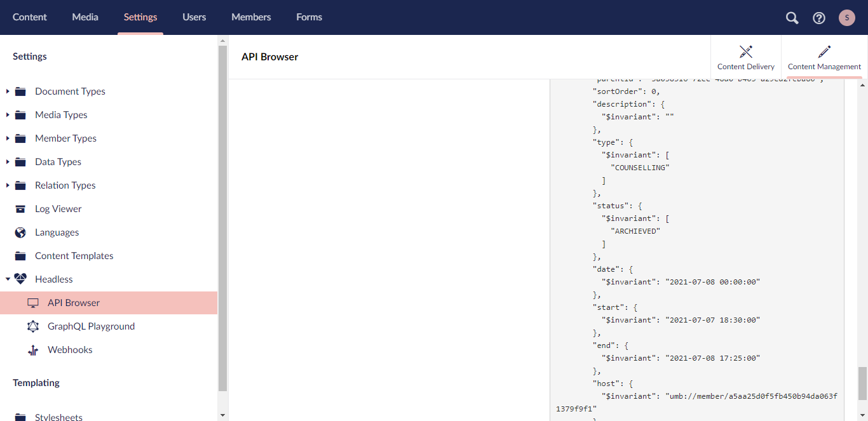Expand the Data Types tree node
This screenshot has width=868, height=421.
coord(8,162)
